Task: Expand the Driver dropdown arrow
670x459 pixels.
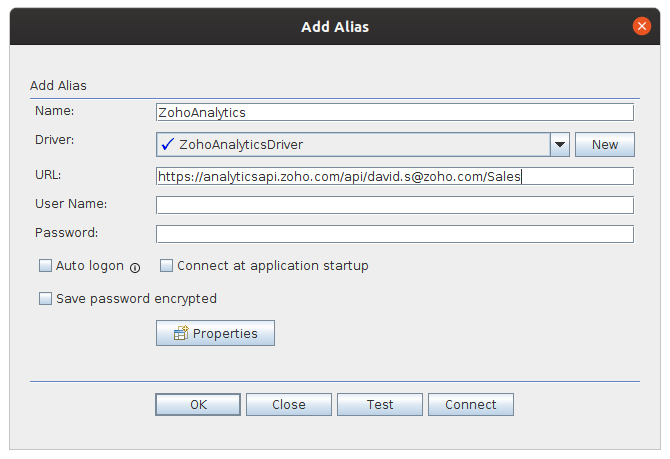Action: tap(560, 145)
